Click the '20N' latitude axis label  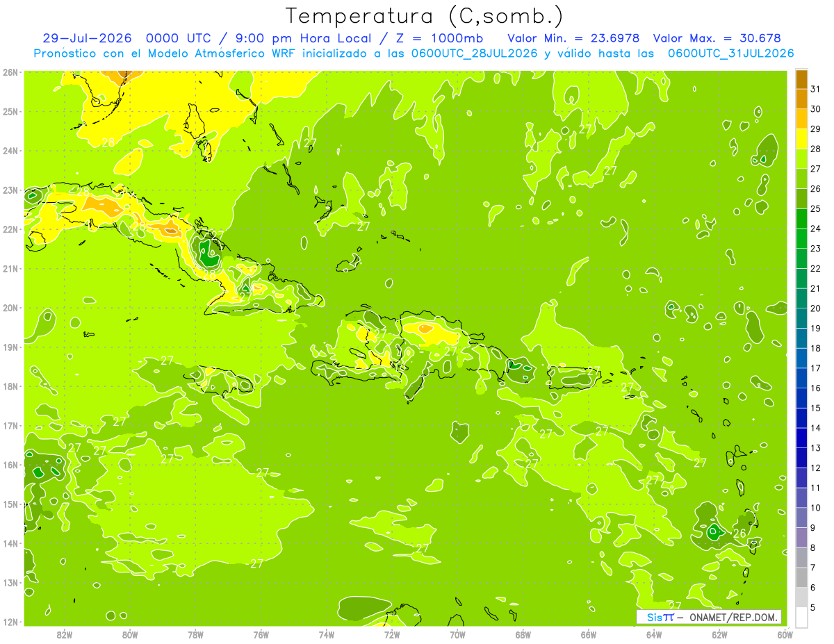(x=10, y=308)
